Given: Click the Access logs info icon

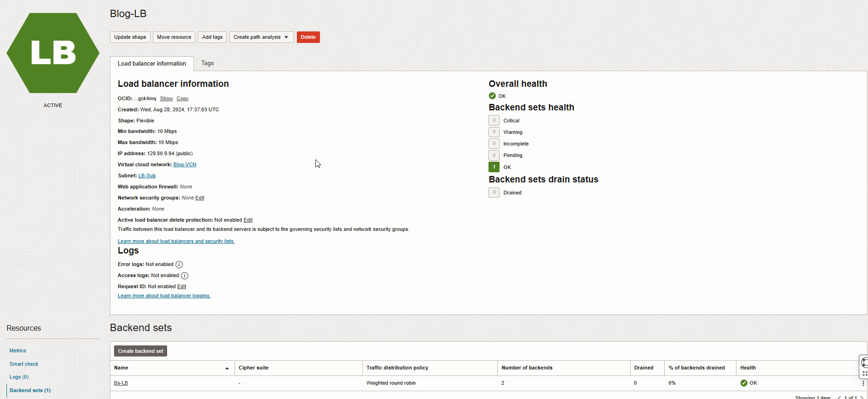Looking at the screenshot, I should click(x=185, y=276).
